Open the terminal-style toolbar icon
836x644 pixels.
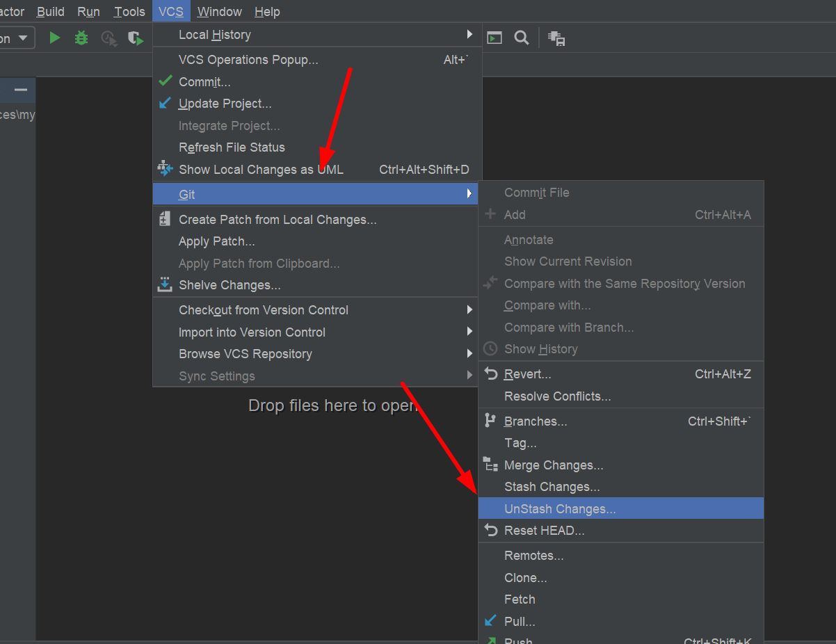pyautogui.click(x=495, y=38)
